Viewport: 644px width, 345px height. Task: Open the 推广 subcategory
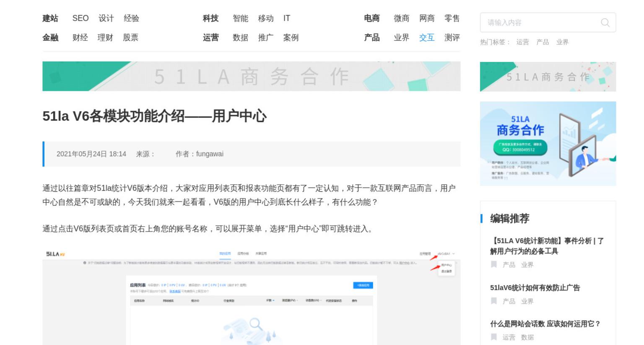[x=266, y=38]
